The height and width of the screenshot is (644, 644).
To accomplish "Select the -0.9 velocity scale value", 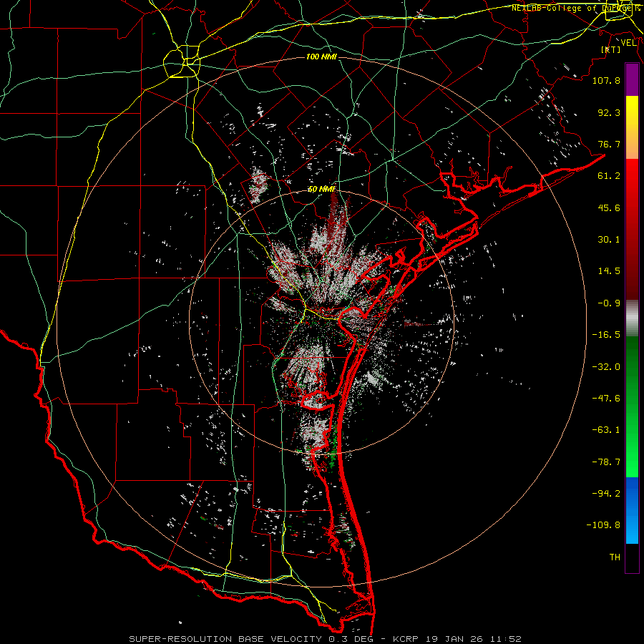I will (x=609, y=303).
